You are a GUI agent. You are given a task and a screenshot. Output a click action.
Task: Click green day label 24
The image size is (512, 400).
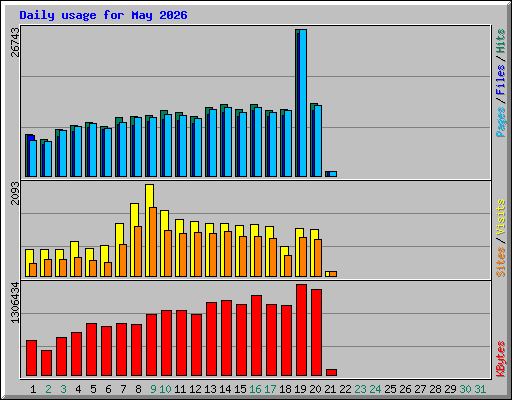375,389
